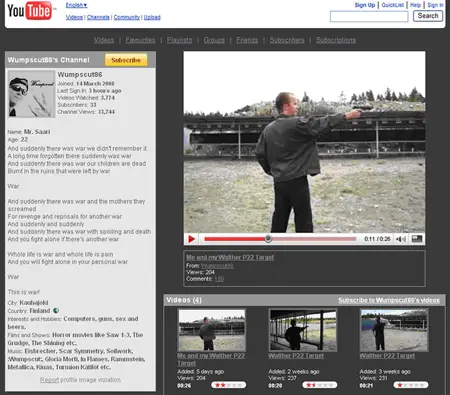The width and height of the screenshot is (450, 395).
Task: Click the video title link under the player
Action: (x=230, y=257)
